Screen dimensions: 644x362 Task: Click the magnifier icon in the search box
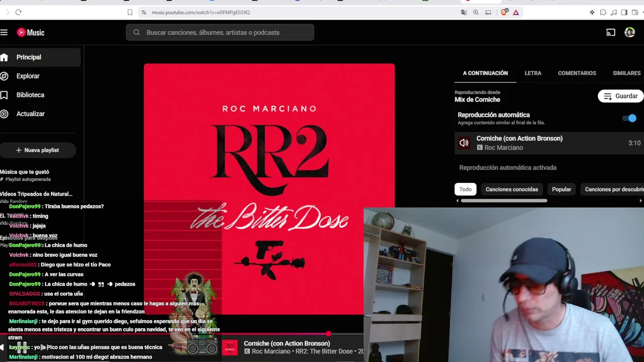[x=136, y=32]
